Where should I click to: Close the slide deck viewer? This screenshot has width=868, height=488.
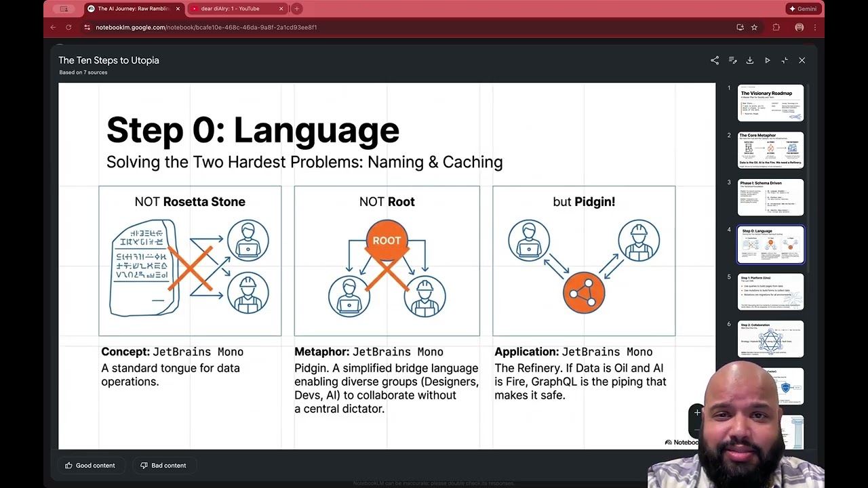click(x=802, y=60)
